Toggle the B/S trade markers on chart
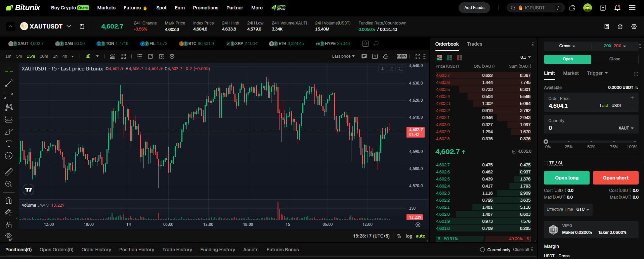Screen dimensions: 644x259 tap(402, 56)
